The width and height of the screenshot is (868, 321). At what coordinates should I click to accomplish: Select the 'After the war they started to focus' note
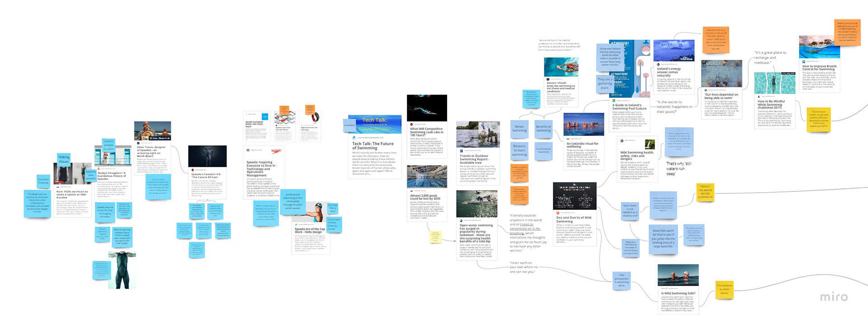pyautogui.click(x=123, y=237)
